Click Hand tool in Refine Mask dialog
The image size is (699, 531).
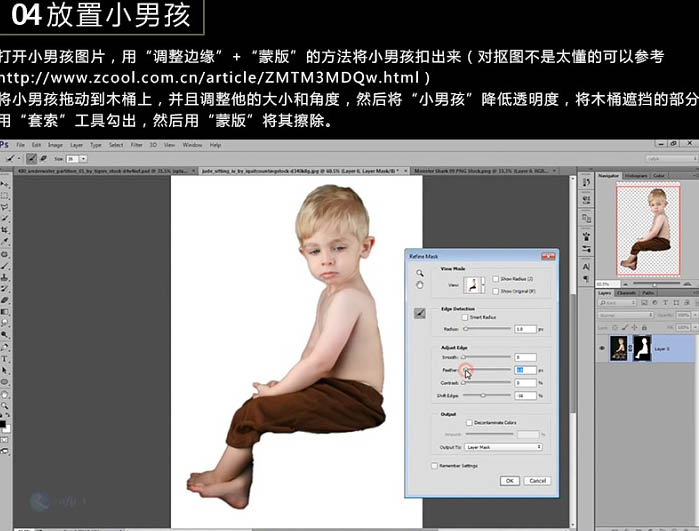(419, 285)
